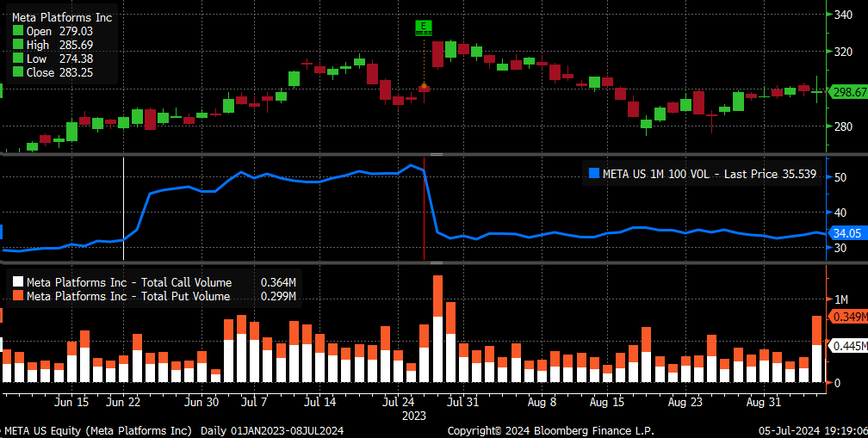
Task: Click the 05-Jul-2024 19:19:06 timestamp
Action: tap(812, 431)
